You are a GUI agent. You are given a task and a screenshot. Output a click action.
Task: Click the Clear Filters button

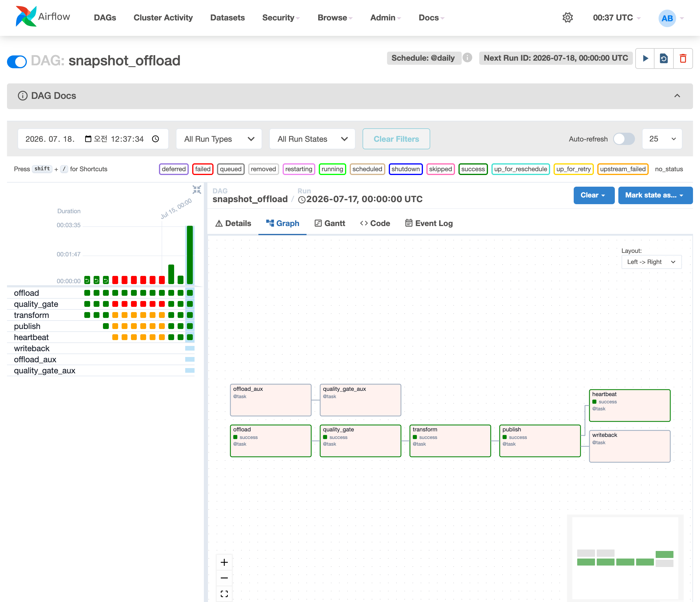[x=396, y=139]
